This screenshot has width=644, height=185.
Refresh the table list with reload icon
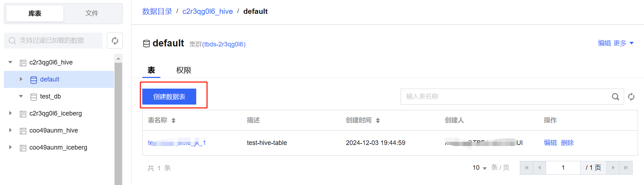(631, 97)
